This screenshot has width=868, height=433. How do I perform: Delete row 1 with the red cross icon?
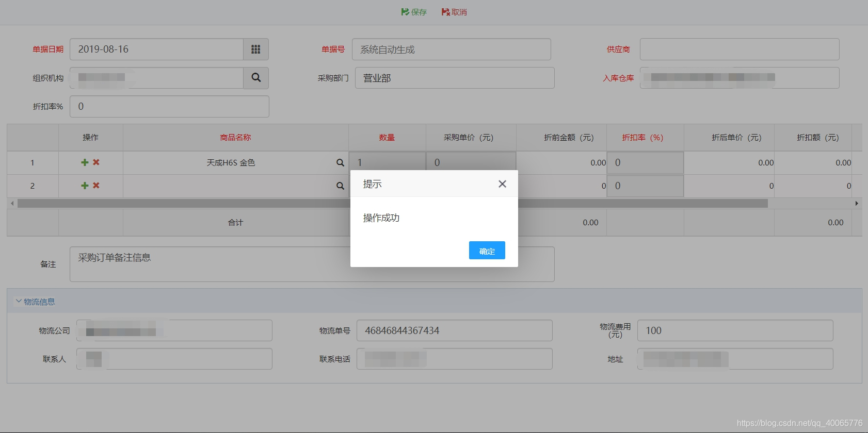[96, 162]
